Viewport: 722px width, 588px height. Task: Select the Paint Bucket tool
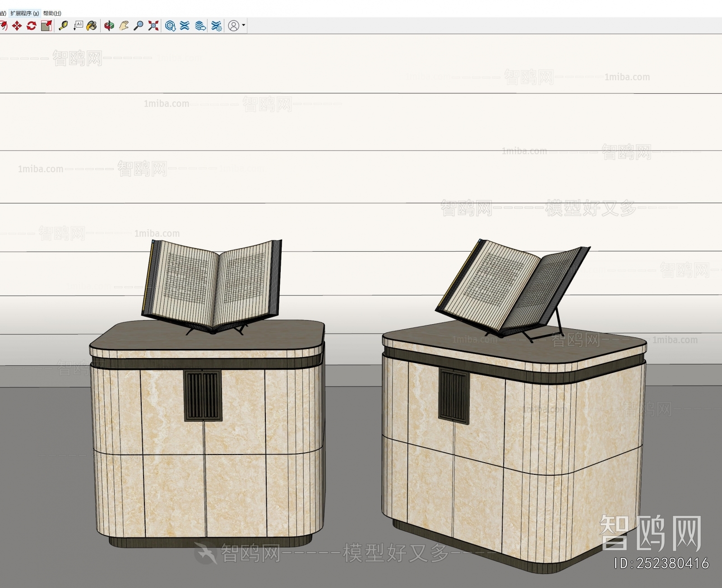pyautogui.click(x=92, y=26)
